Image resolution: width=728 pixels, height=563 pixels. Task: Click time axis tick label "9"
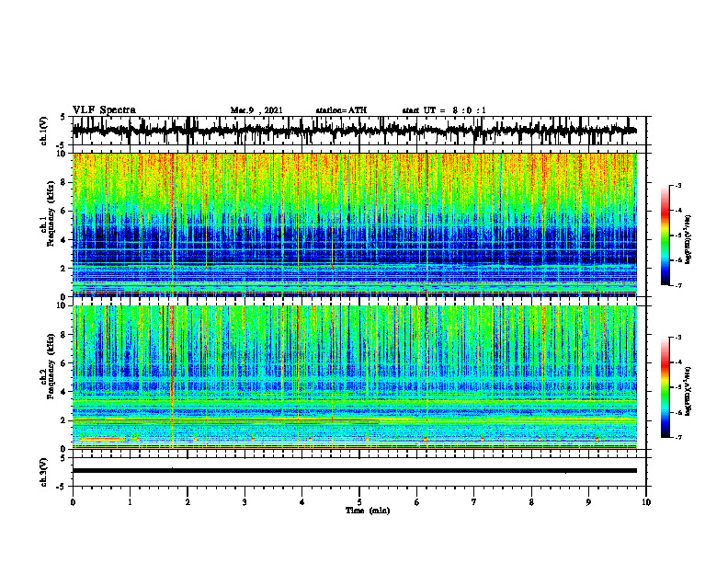click(x=588, y=502)
